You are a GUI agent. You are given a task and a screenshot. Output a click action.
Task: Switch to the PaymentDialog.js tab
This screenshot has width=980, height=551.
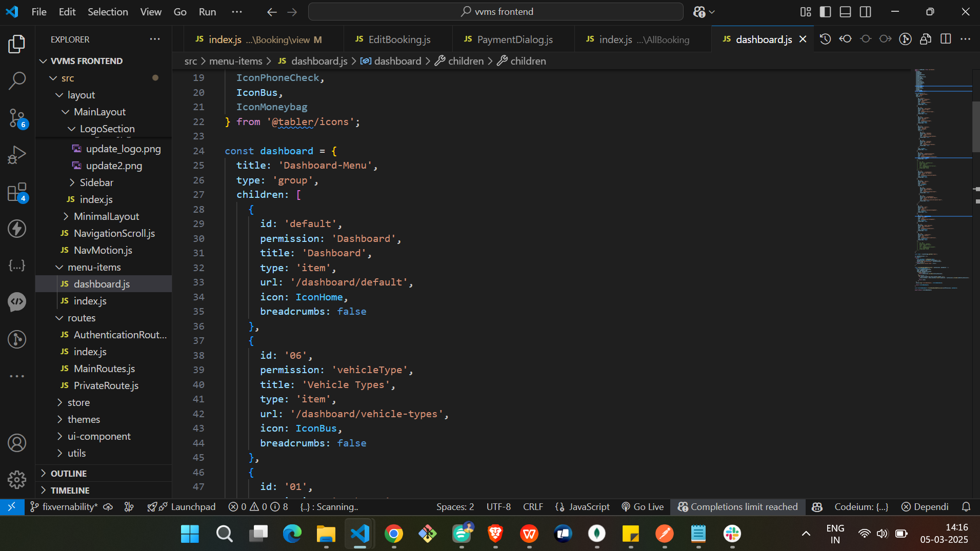point(514,39)
